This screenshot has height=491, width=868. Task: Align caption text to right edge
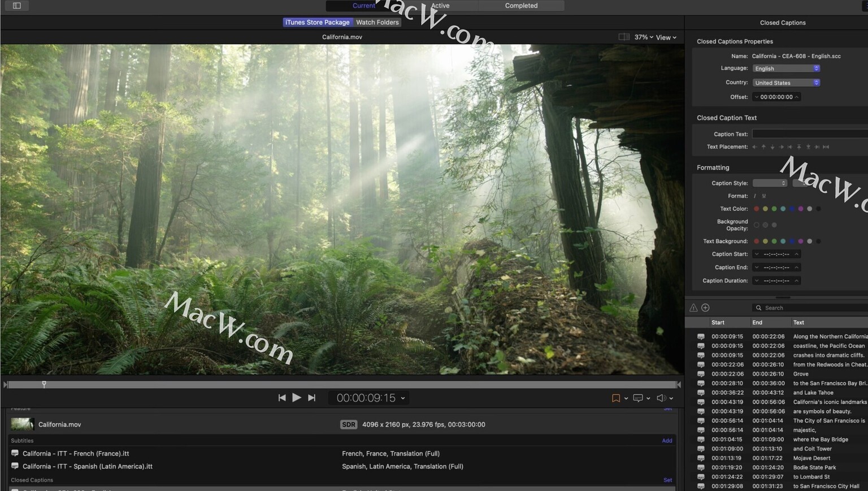(x=817, y=147)
